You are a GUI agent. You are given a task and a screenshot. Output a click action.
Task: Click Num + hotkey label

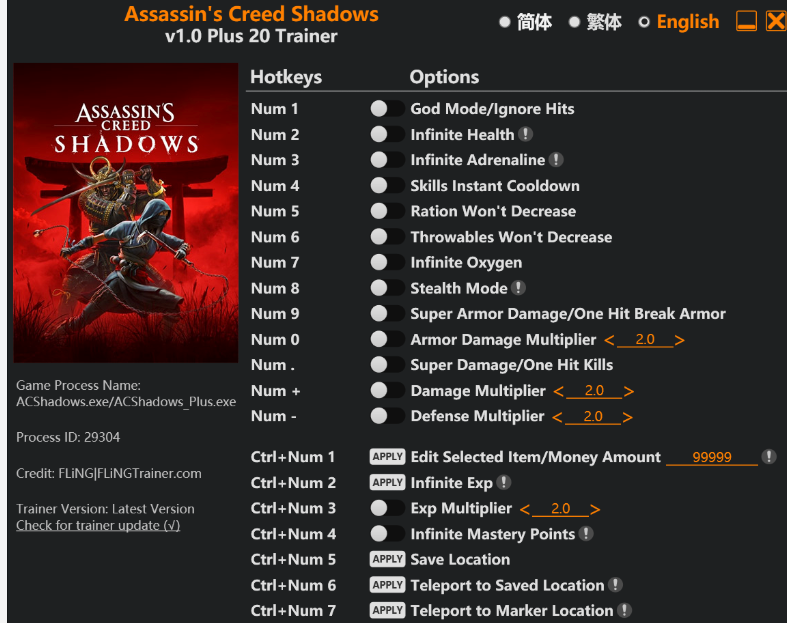click(x=276, y=391)
